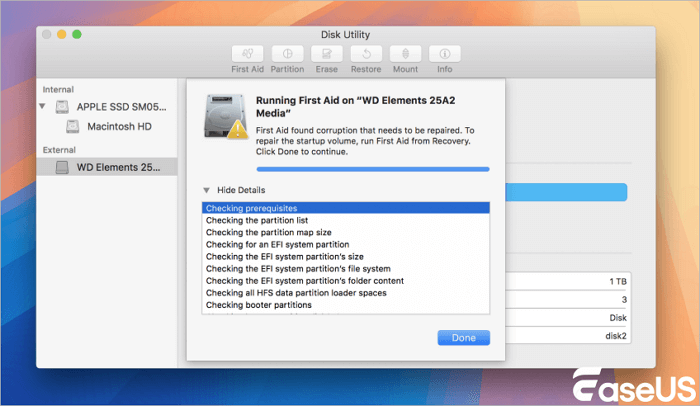The width and height of the screenshot is (700, 406).
Task: Click the First Aid progress bar
Action: pos(373,169)
